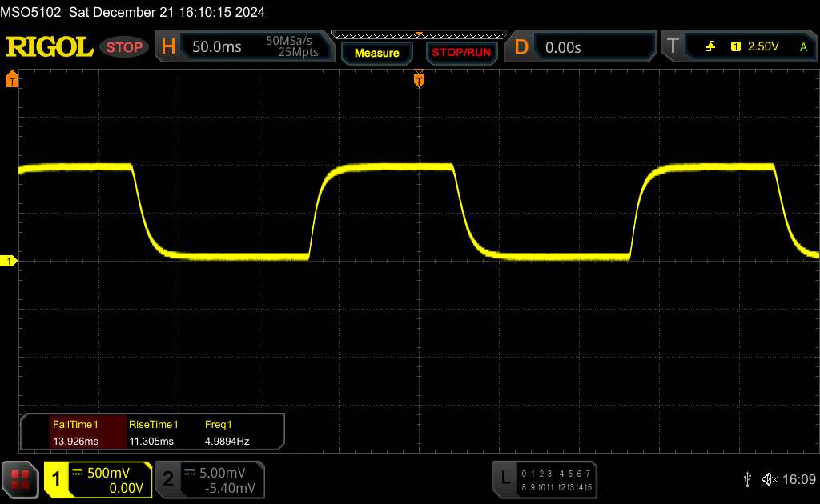Select the FallTime1 measurement item

click(x=74, y=432)
